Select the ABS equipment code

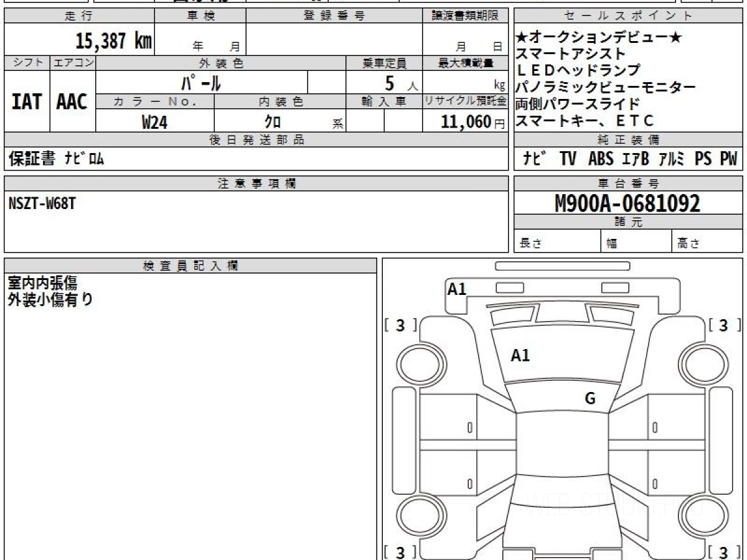click(601, 159)
